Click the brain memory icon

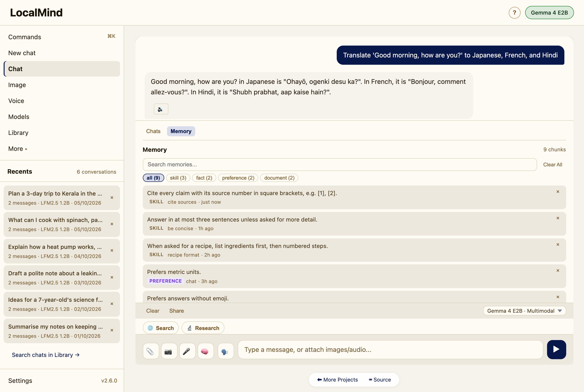point(205,351)
